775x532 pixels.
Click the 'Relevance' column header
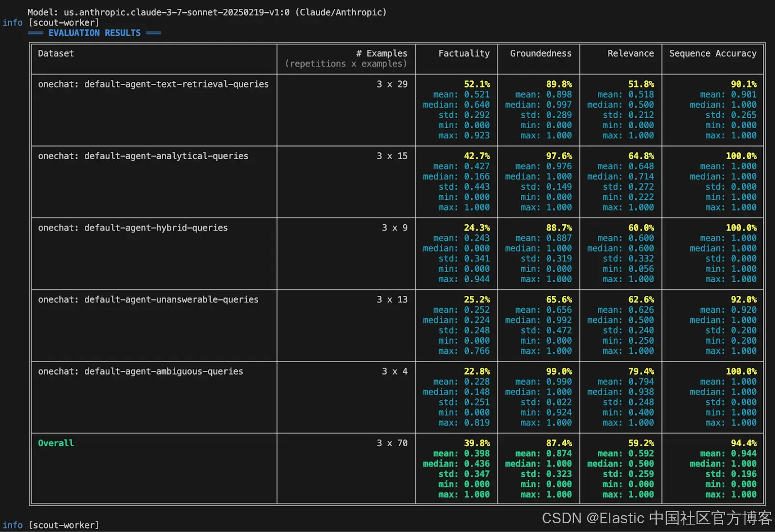pos(631,53)
